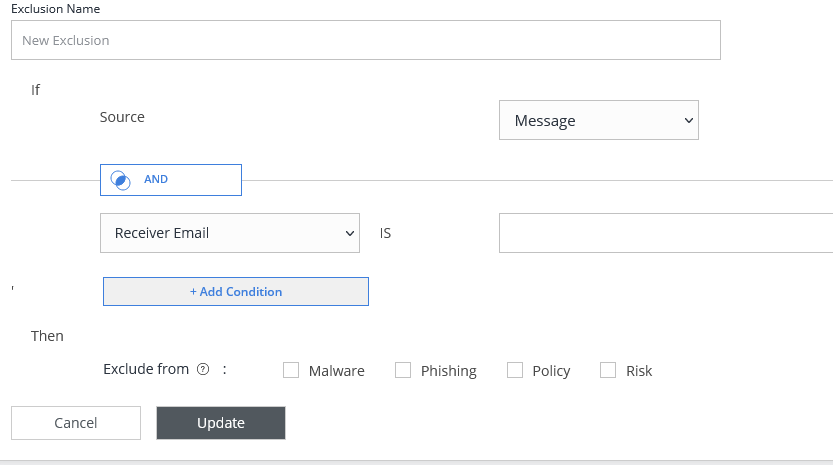Expand the Receiver Email condition dropdown
Screen dimensions: 833x465
click(x=229, y=233)
